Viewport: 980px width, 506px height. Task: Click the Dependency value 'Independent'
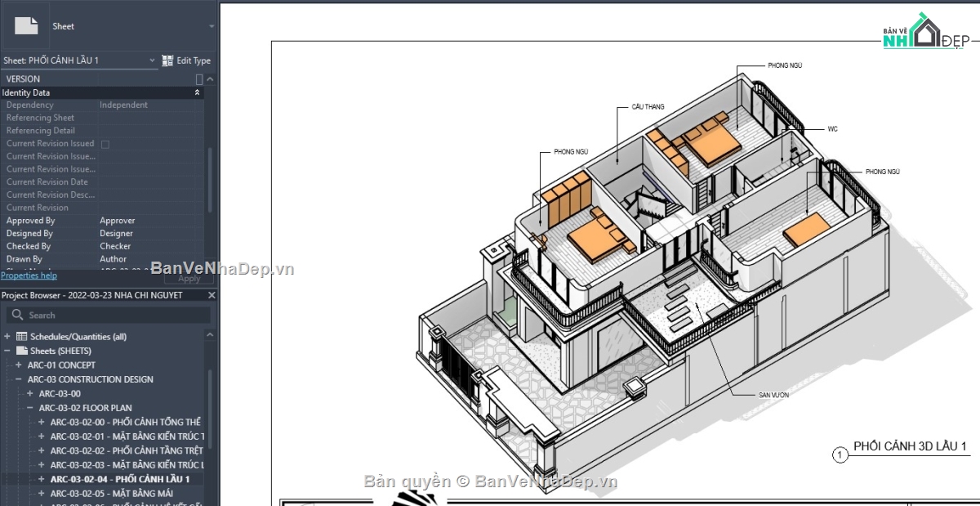(x=123, y=105)
